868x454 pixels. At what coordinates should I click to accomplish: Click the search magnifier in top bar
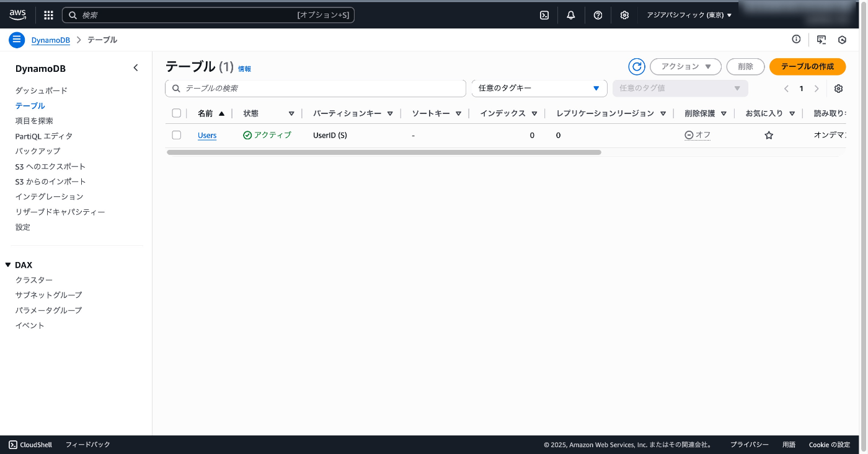point(73,15)
